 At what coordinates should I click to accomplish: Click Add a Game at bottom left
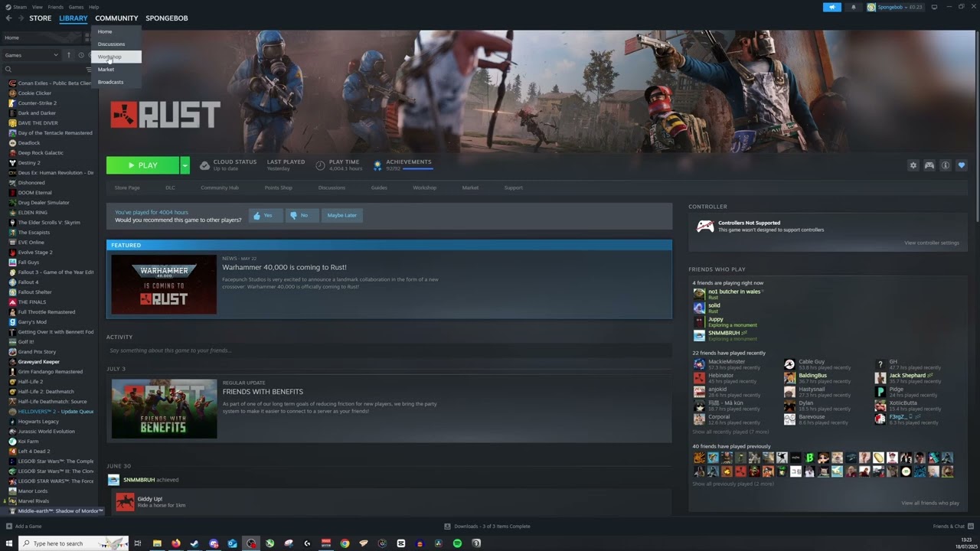tap(24, 527)
